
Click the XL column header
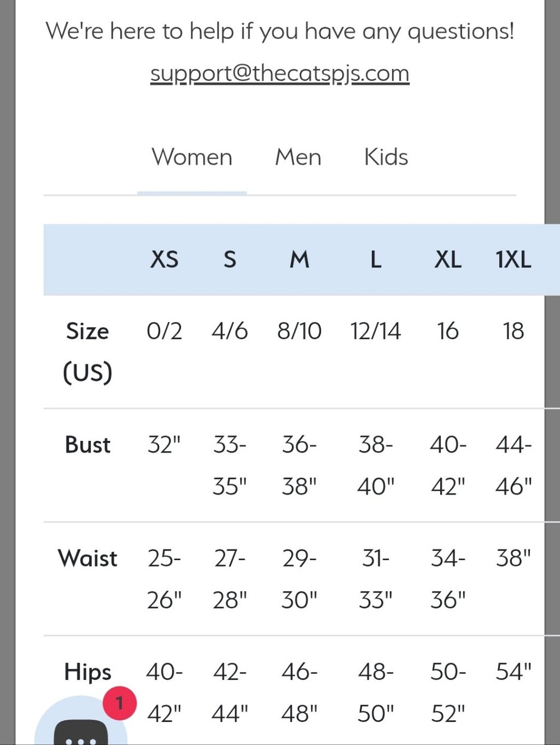tap(448, 260)
